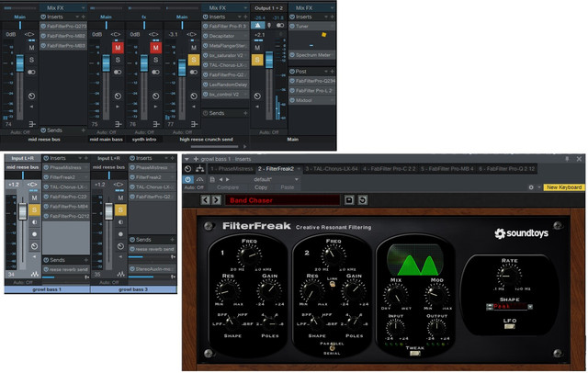This screenshot has height=373, width=588.
Task: Open the automation clock icon on synth intro channel
Action: [x=155, y=96]
